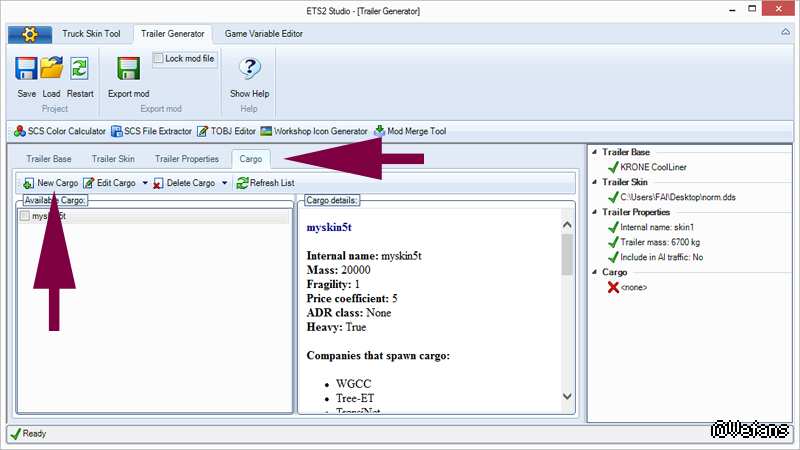Expand the Edit Cargo dropdown arrow

point(145,184)
